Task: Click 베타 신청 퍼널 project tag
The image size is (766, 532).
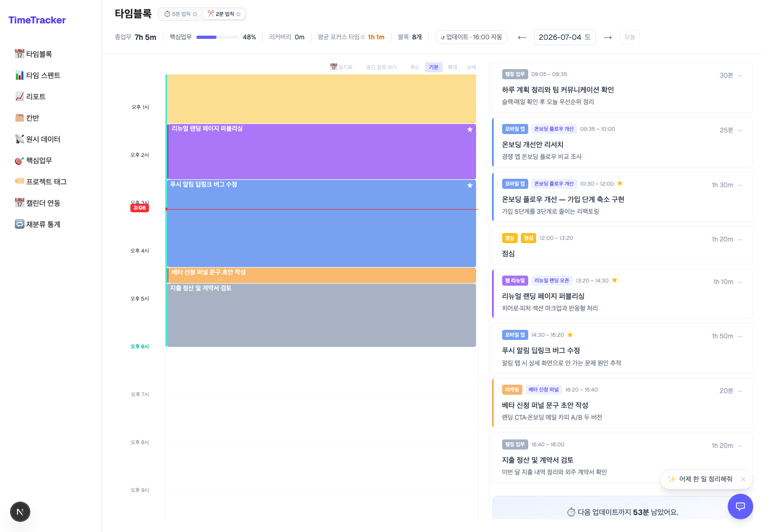Action: point(544,390)
